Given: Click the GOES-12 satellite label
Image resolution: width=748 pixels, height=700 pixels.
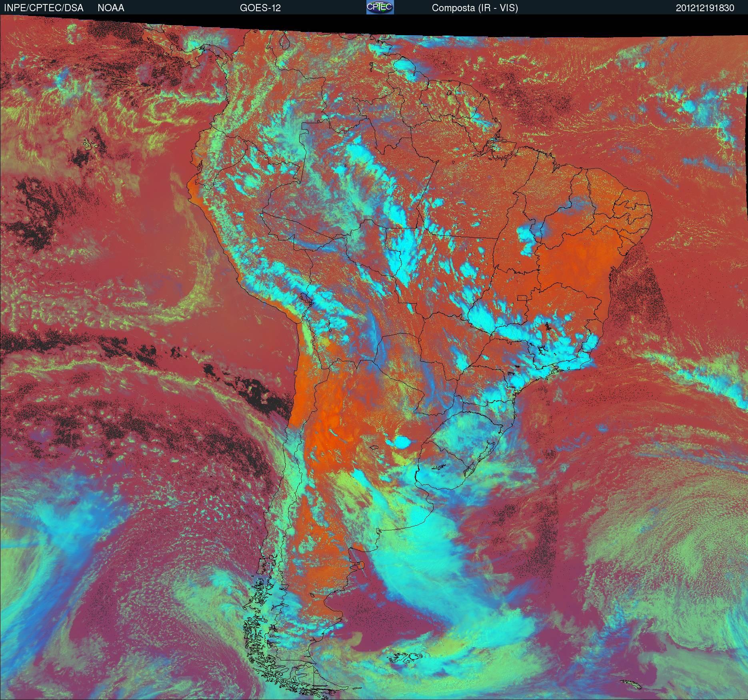Looking at the screenshot, I should (x=260, y=8).
